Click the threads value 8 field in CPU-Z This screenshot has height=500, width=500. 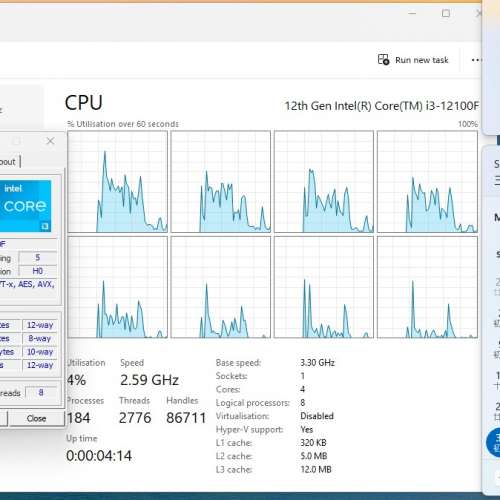pos(41,393)
